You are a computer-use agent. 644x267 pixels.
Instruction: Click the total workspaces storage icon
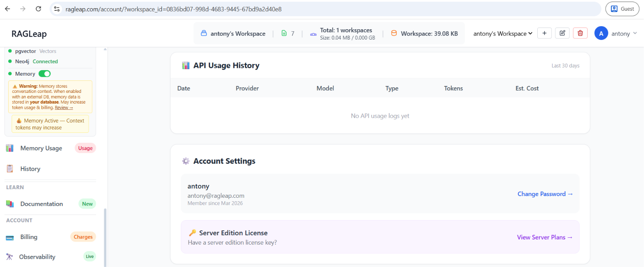coord(313,34)
